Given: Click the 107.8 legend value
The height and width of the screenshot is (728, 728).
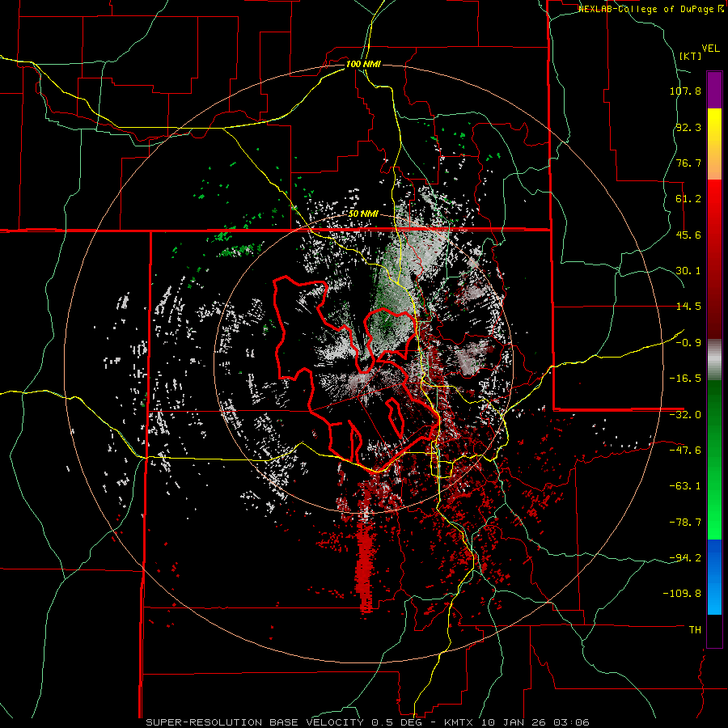Looking at the screenshot, I should [685, 91].
